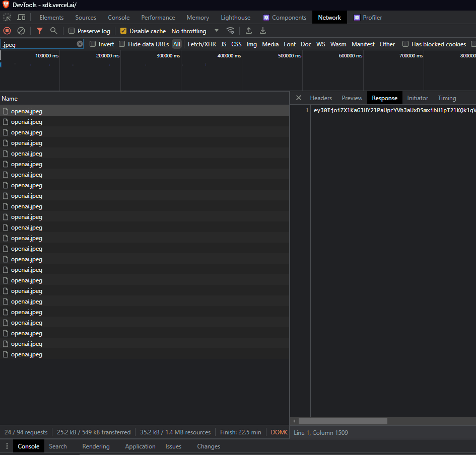Toggle the network filter funnel icon

tap(40, 31)
